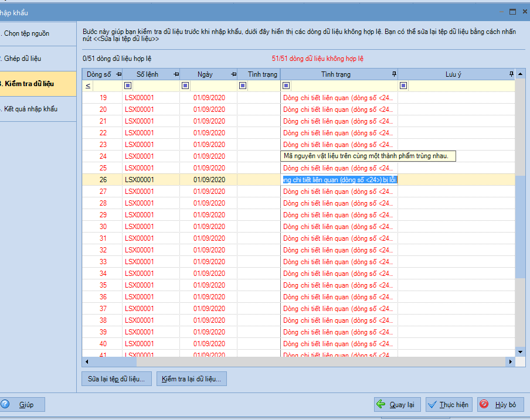
Task: Click the pin icon in the Ngày header
Action: (x=233, y=74)
